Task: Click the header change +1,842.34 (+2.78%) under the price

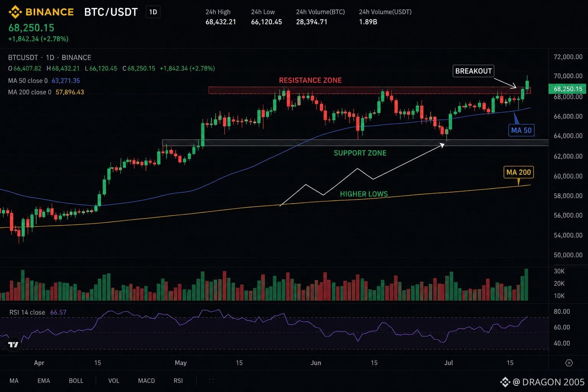Action: coord(38,39)
